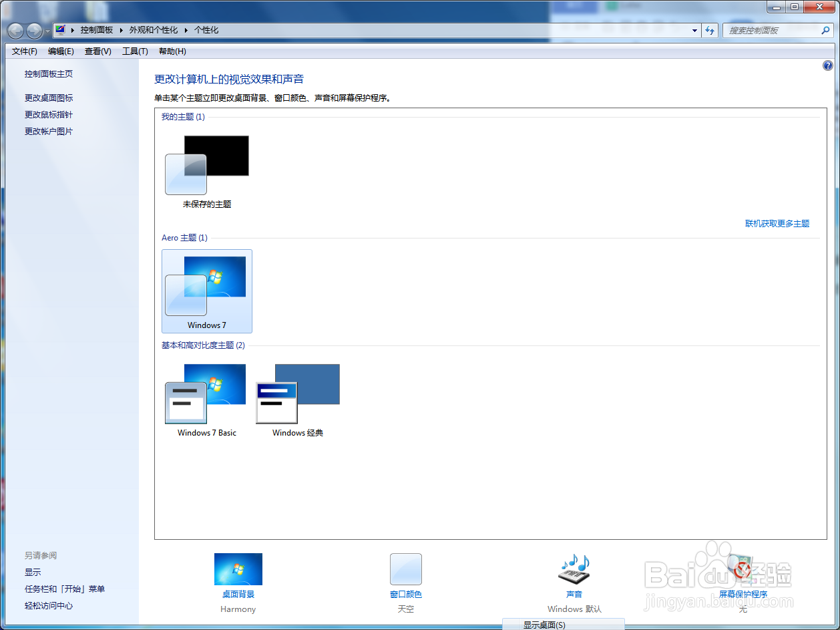This screenshot has height=630, width=840.
Task: Click the help question mark icon
Action: pyautogui.click(x=828, y=65)
